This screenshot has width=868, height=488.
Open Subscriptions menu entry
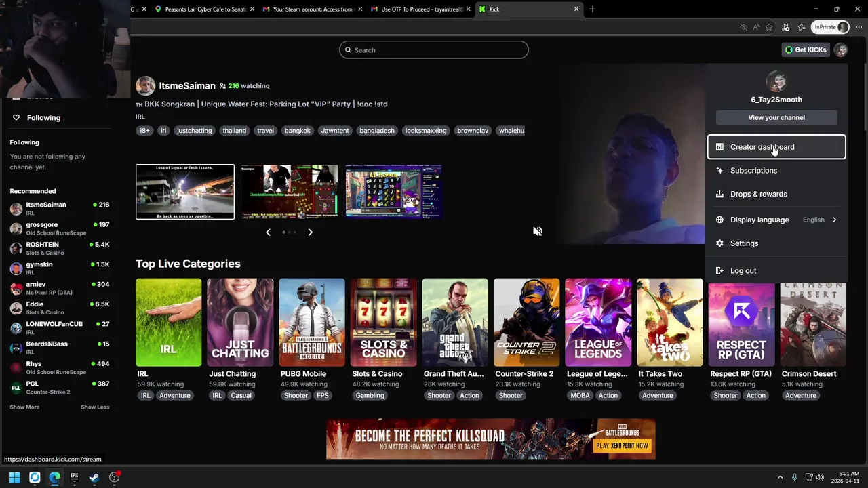tap(776, 171)
